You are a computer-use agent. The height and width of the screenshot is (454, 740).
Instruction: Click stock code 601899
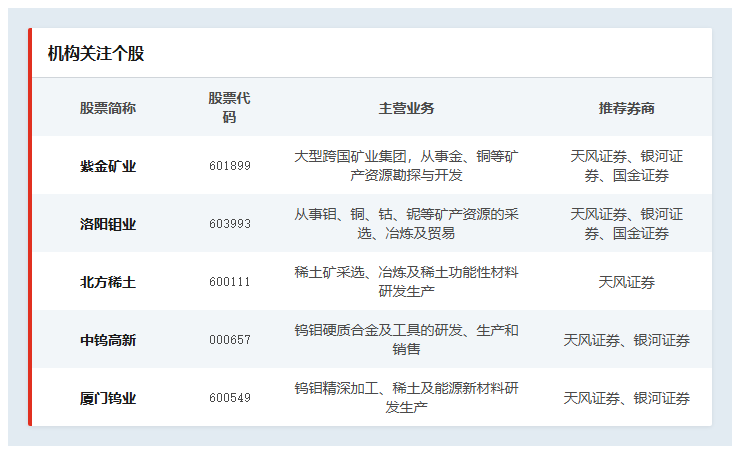(230, 166)
